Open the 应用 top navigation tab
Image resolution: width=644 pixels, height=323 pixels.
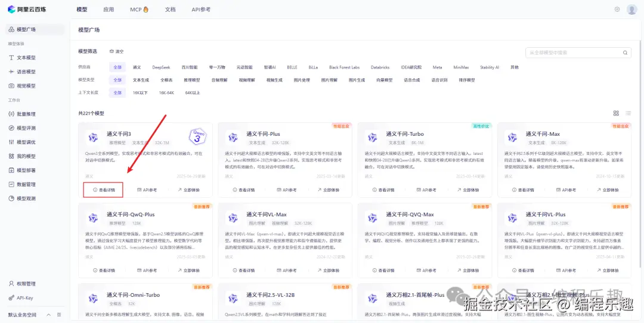(x=109, y=10)
